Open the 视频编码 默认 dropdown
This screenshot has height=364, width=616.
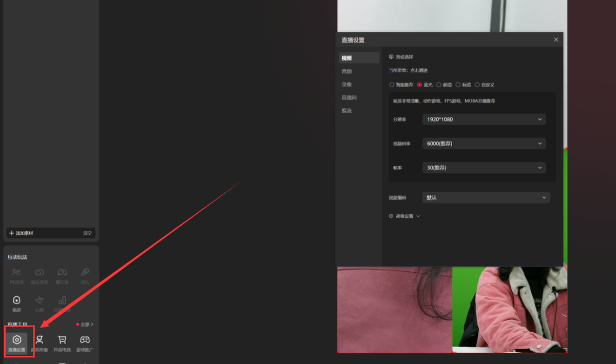coord(486,197)
